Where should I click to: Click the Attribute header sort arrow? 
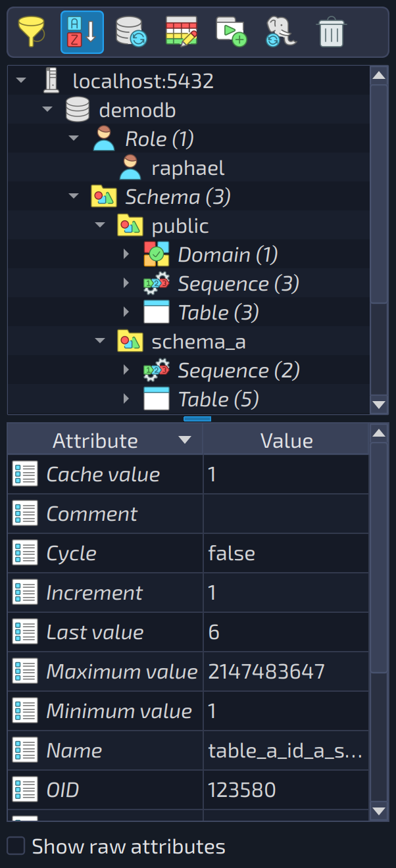pyautogui.click(x=185, y=439)
